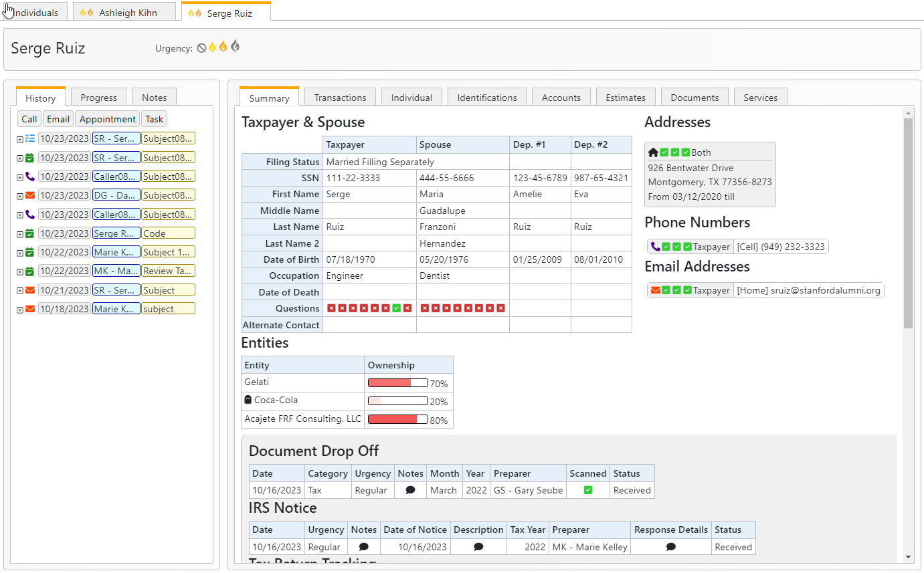Switch to the Ashleigh Kihn tab
Screen dimensions: 924x573
pos(124,12)
